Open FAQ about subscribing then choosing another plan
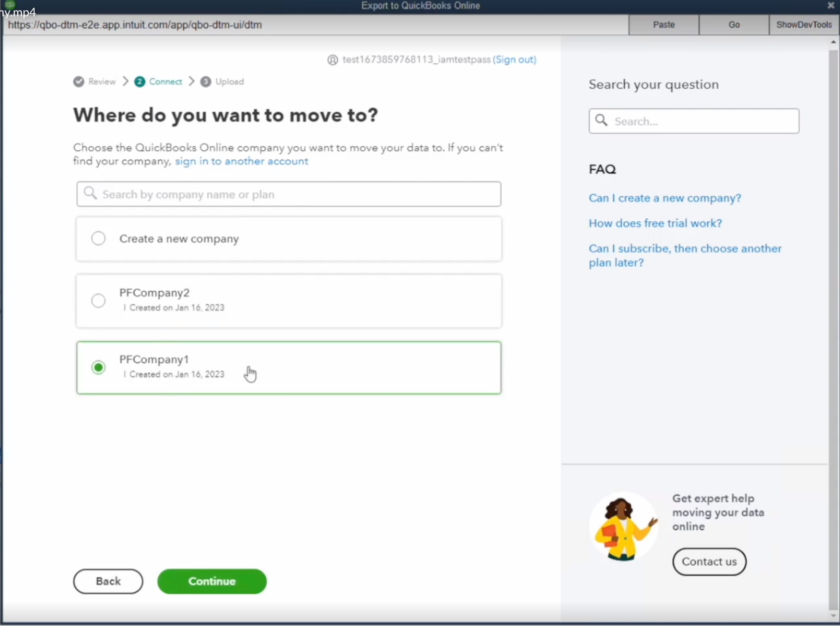Image resolution: width=840 pixels, height=626 pixels. 685,255
